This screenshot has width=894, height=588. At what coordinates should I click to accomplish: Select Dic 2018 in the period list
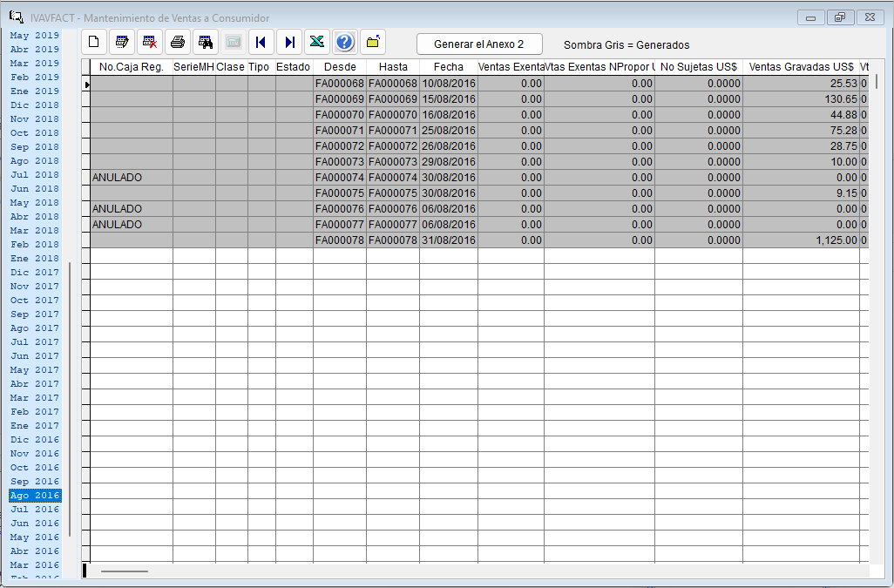pos(35,105)
